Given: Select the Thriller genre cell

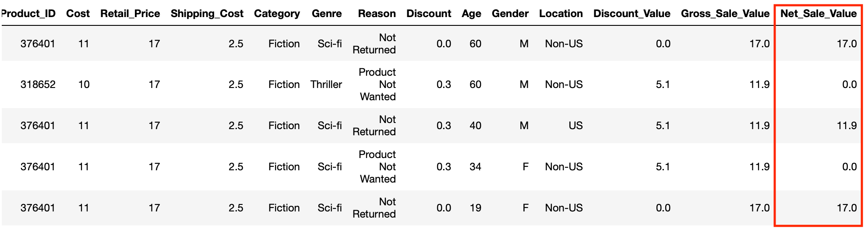Looking at the screenshot, I should [326, 84].
